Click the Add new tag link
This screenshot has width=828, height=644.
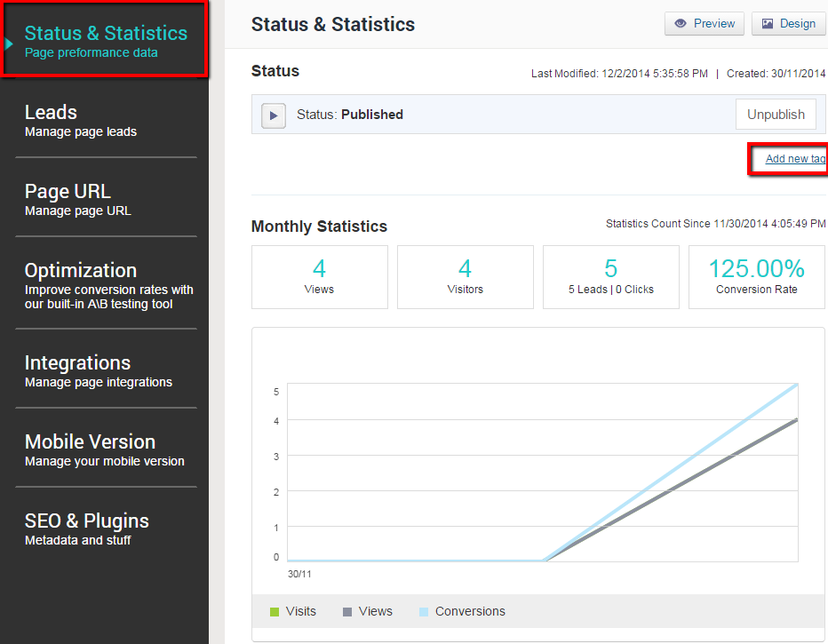[795, 158]
